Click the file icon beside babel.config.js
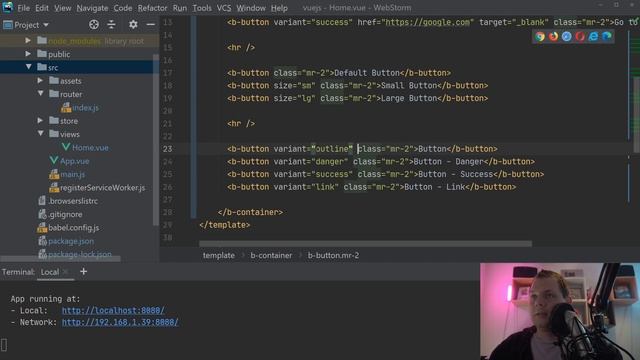640x360 pixels. pos(42,227)
